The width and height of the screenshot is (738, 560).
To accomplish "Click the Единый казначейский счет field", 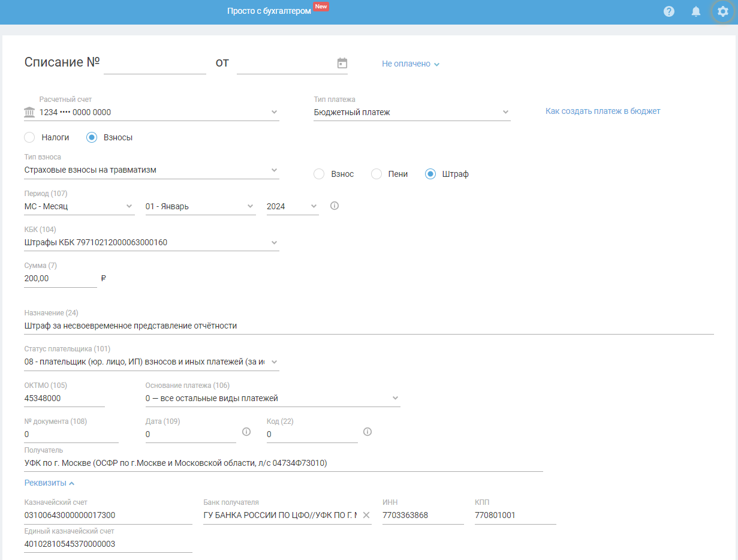I will click(108, 544).
